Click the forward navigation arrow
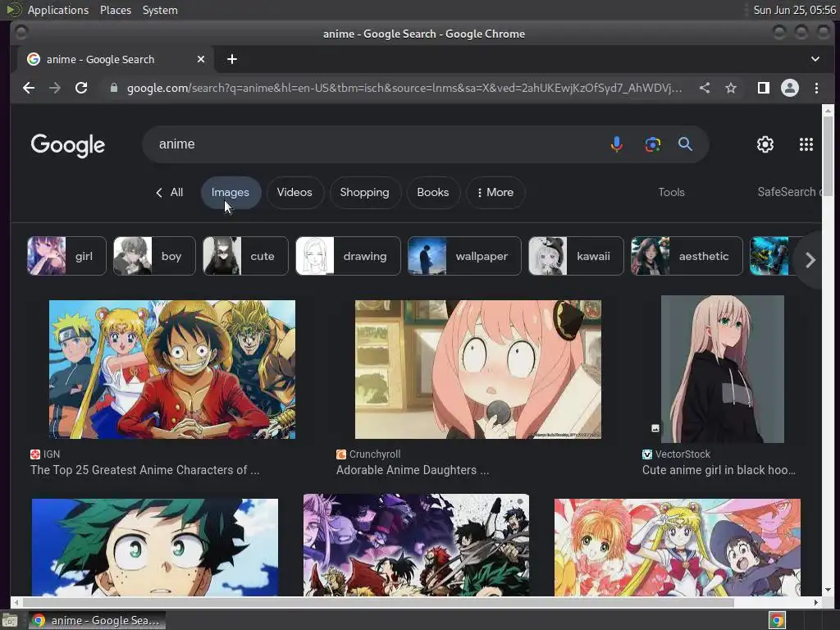 pos(55,88)
